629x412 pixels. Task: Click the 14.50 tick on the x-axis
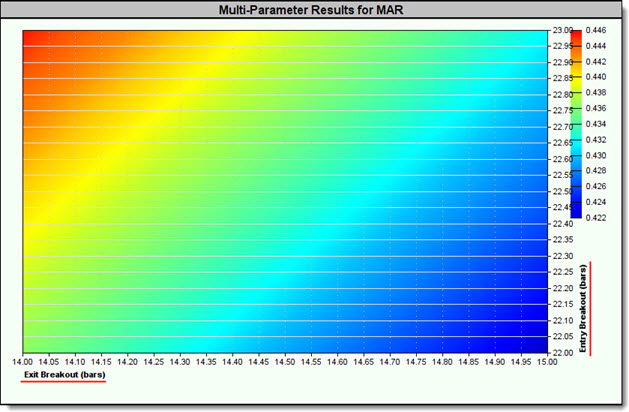(x=285, y=360)
